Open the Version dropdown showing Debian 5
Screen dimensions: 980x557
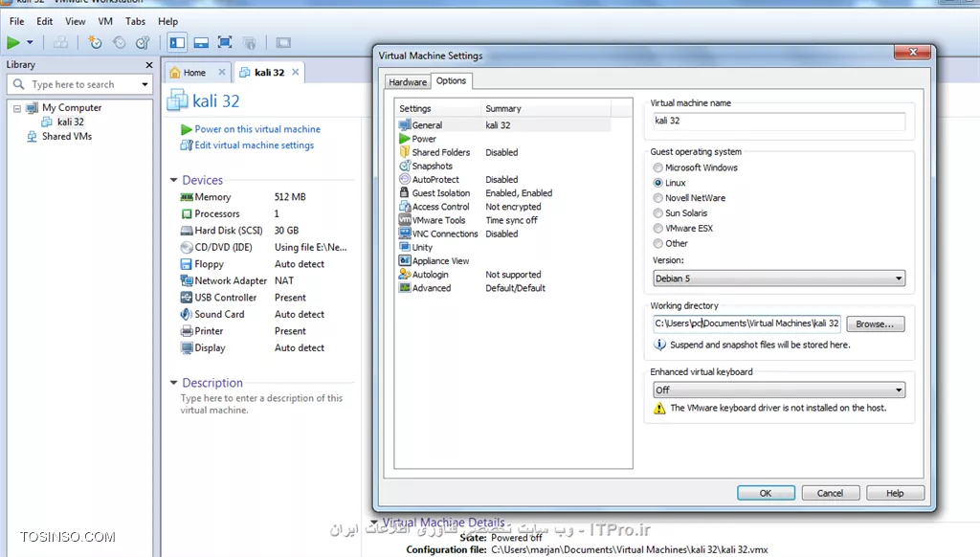coord(779,278)
